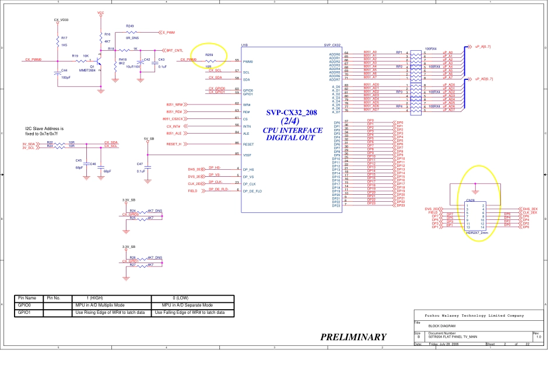Image resolution: width=554 pixels, height=392 pixels.
Task: Click the "(2/4)" sheet part label
Action: (290, 121)
